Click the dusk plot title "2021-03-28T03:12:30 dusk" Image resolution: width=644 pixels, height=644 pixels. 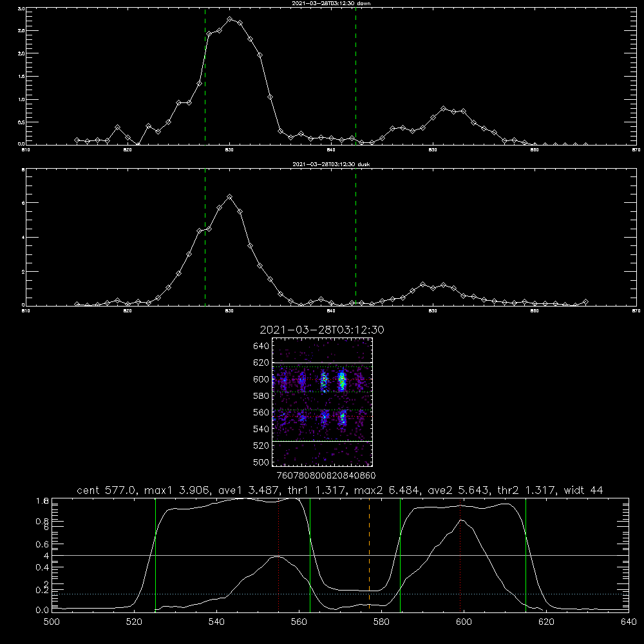click(x=331, y=164)
